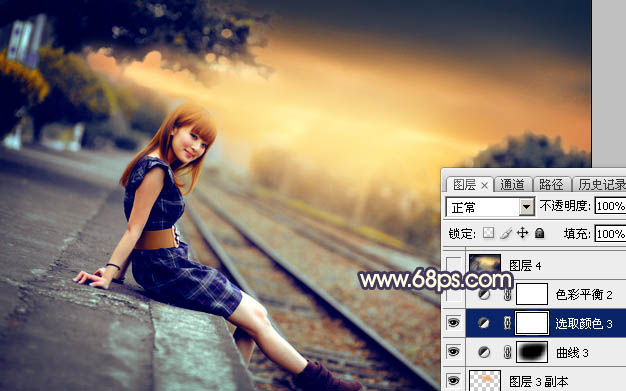The image size is (626, 391).
Task: Click the 选取颜色 3 adjustment icon
Action: (x=484, y=323)
